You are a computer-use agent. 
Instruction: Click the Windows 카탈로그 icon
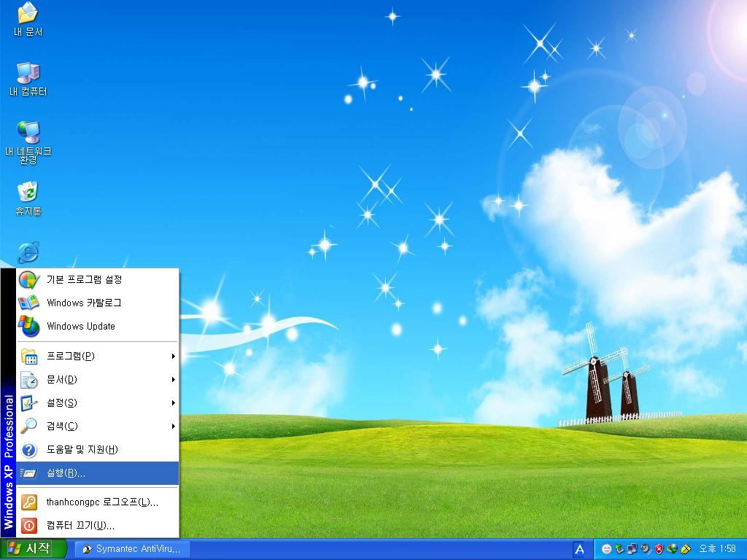[x=28, y=303]
